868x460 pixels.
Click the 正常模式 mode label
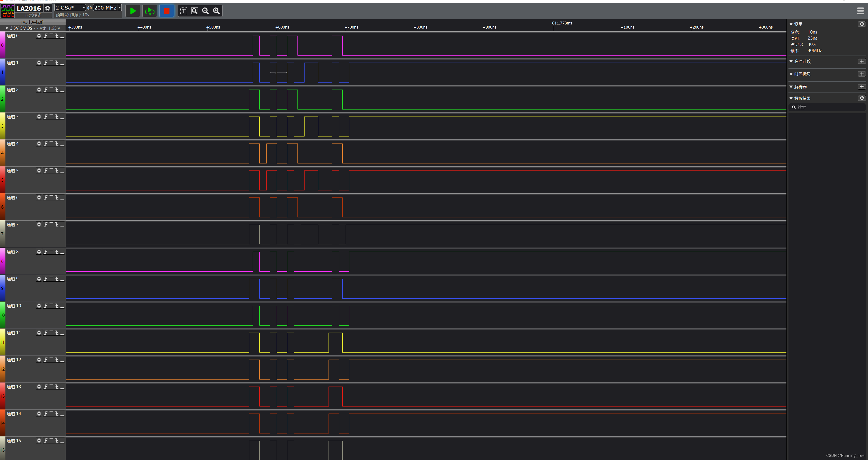33,15
